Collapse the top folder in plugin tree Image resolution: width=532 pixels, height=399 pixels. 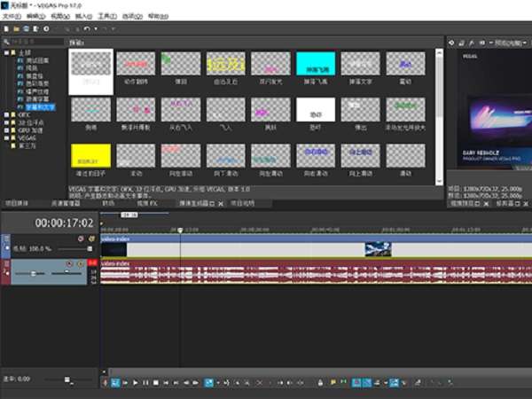(6, 53)
